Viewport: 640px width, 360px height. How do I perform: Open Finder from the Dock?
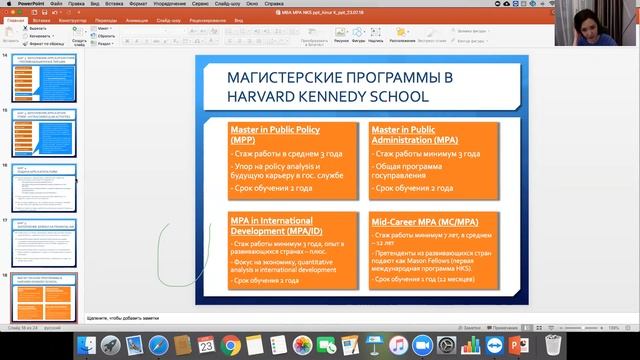[87, 345]
